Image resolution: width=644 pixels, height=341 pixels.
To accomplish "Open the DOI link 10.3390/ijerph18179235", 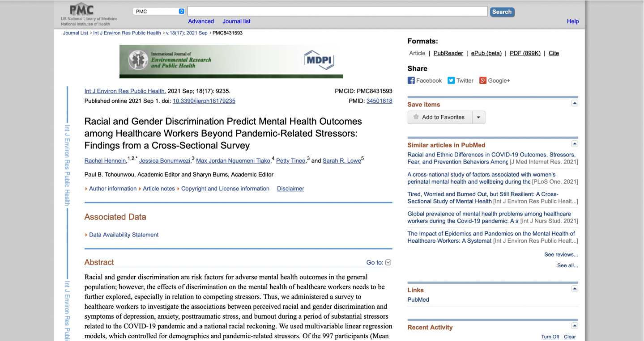I will click(204, 101).
